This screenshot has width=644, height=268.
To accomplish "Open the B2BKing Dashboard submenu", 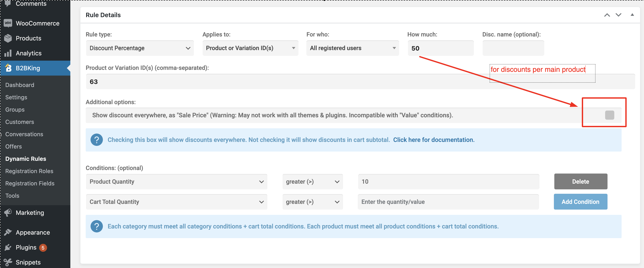I will pyautogui.click(x=20, y=85).
